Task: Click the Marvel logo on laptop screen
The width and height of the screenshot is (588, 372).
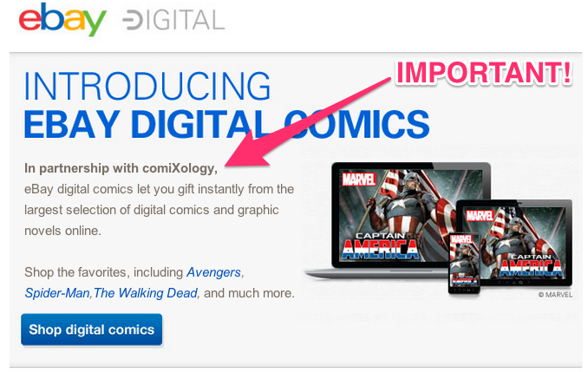Action: point(358,179)
